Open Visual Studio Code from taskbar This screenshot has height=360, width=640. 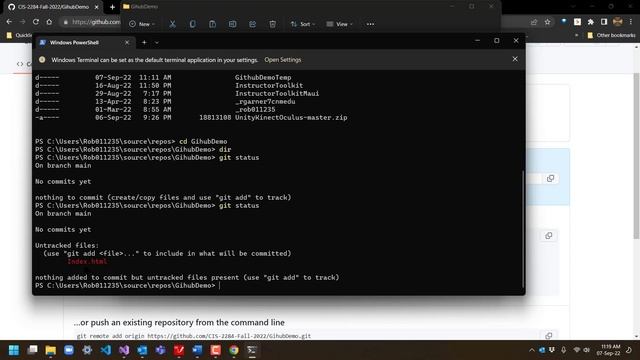tap(106, 350)
